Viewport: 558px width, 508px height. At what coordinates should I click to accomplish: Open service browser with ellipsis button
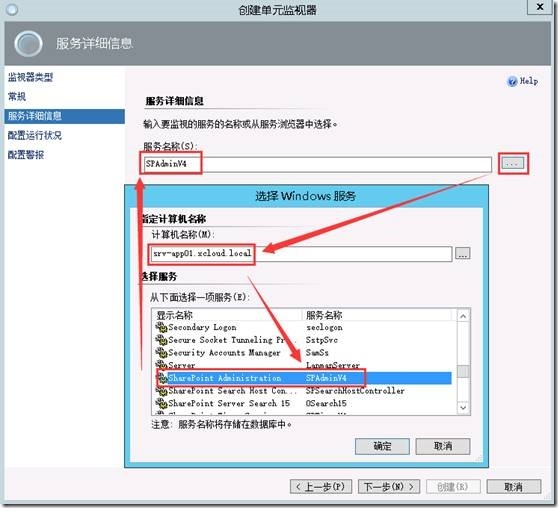pos(513,163)
